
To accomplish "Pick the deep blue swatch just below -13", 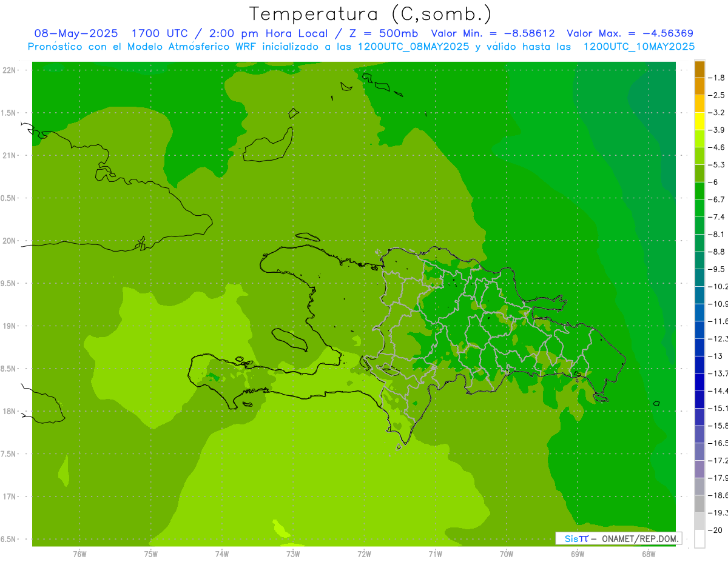I will tap(699, 364).
